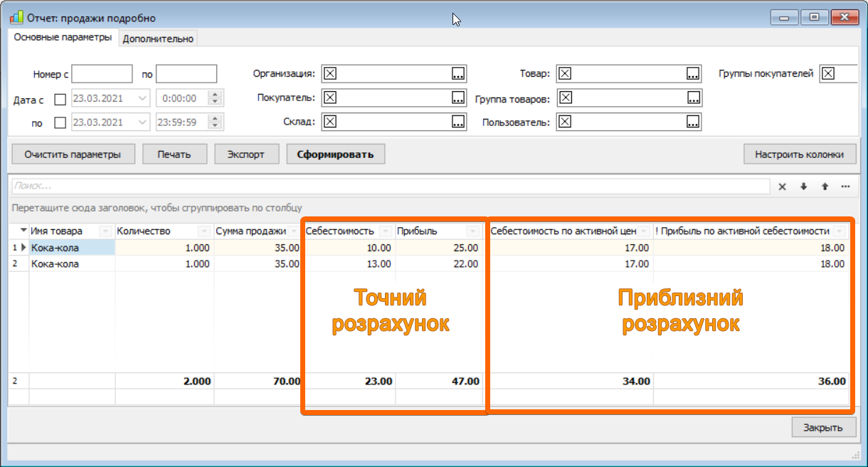Select Кока-кола in row 2
868x467 pixels.
coord(72,263)
